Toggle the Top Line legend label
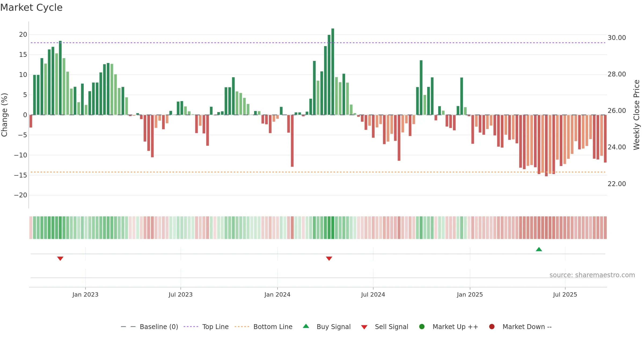This screenshot has height=362, width=644. click(215, 327)
